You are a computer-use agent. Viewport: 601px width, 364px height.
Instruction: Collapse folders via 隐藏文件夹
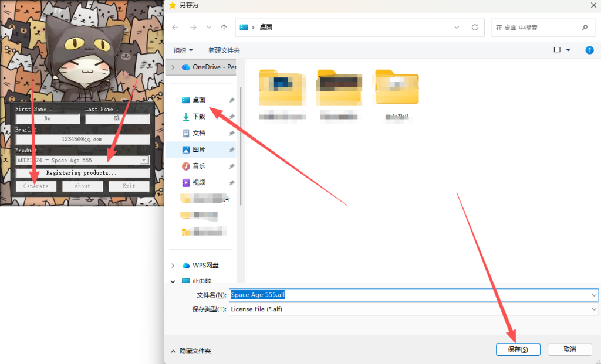coord(191,351)
